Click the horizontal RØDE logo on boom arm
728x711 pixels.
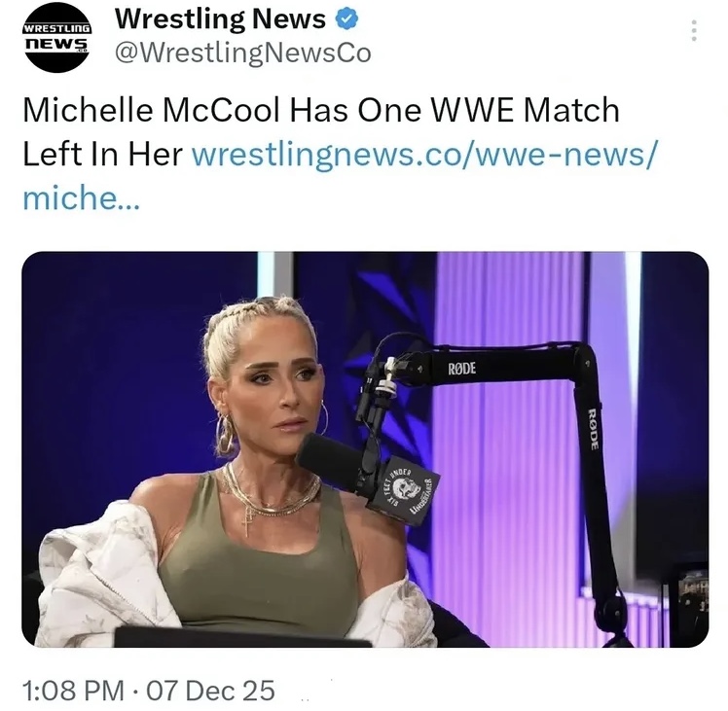click(462, 369)
